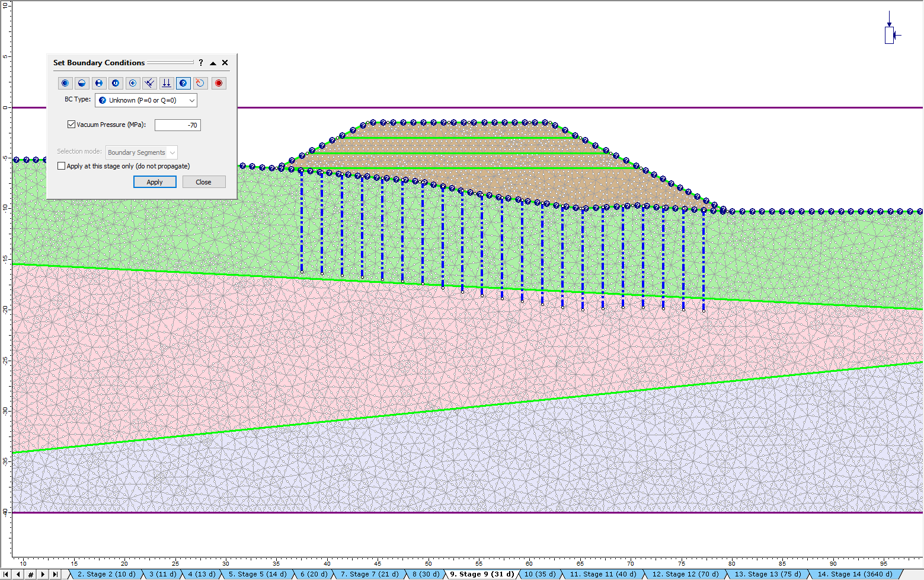Select the first solid-circle boundary condition icon
Viewport: 924px width, 580px height.
coord(65,83)
